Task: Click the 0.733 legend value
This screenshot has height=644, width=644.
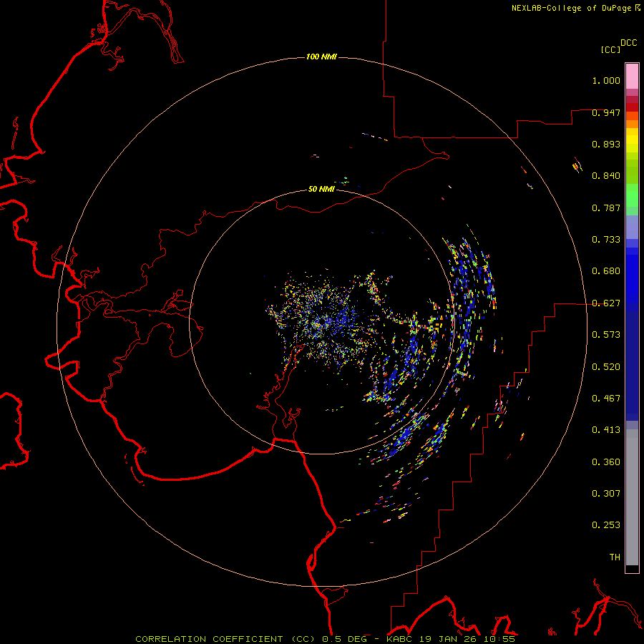Action: (x=606, y=240)
